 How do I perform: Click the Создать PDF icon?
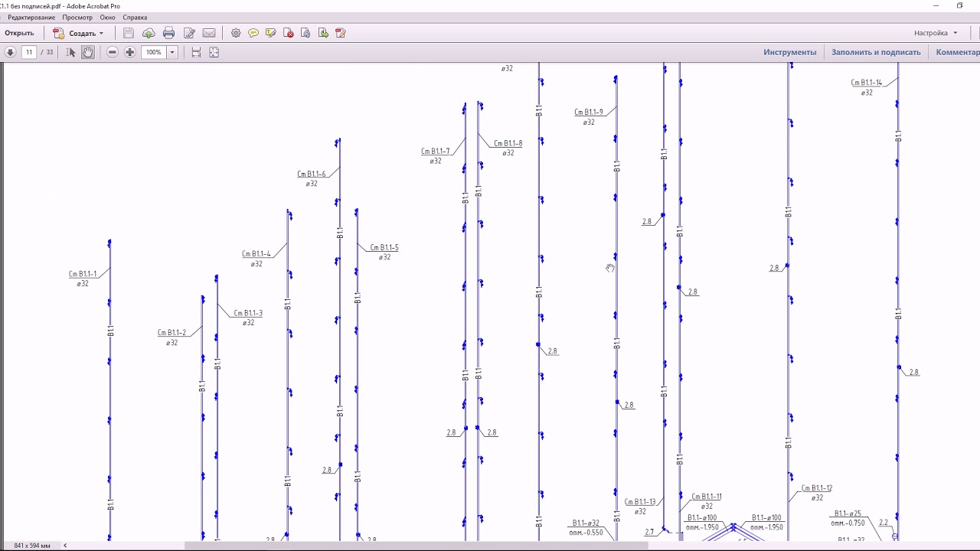(x=58, y=33)
